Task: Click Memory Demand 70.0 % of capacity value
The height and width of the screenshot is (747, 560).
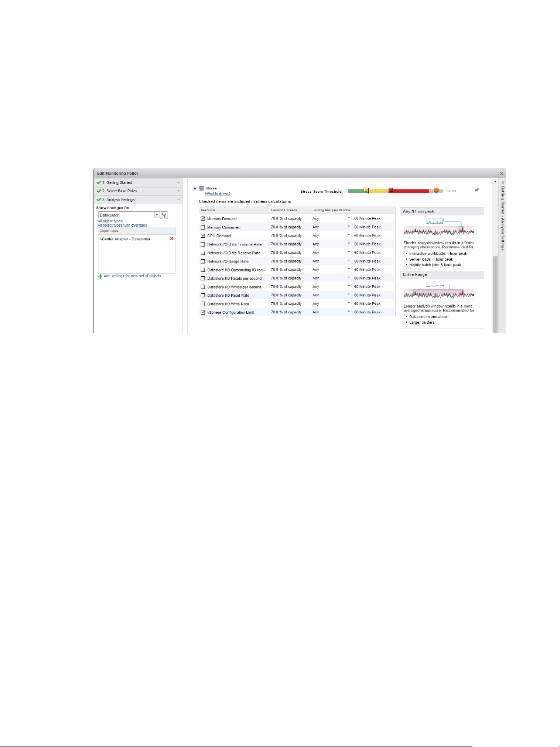Action: pyautogui.click(x=286, y=219)
